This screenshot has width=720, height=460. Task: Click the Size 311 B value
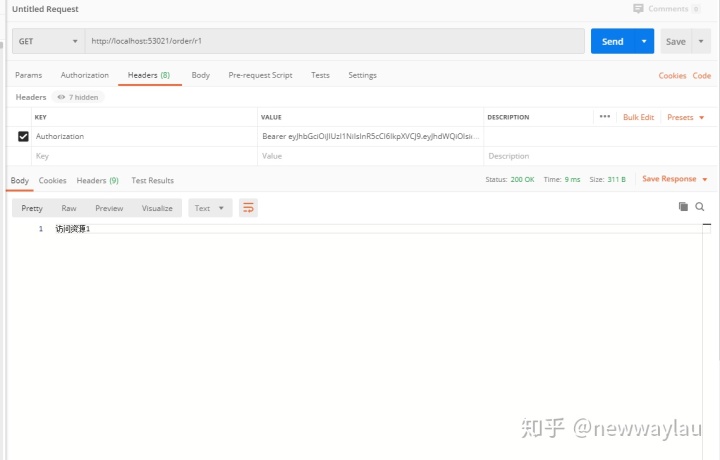pos(617,180)
